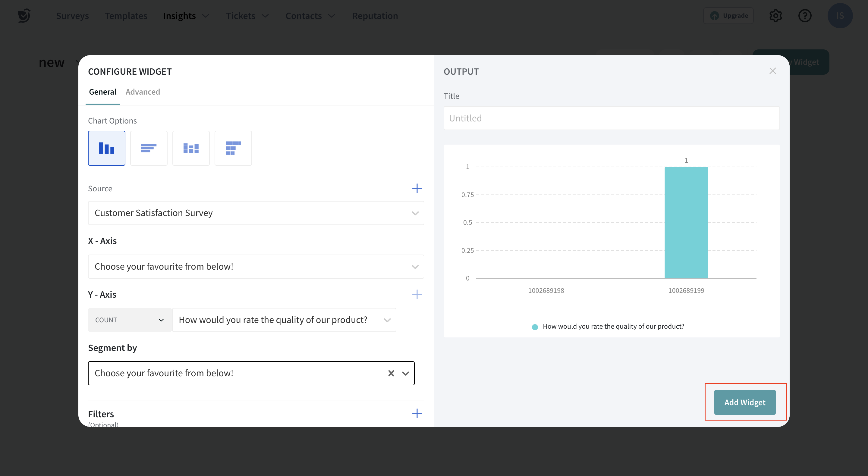
Task: Open the help question mark icon
Action: click(805, 16)
